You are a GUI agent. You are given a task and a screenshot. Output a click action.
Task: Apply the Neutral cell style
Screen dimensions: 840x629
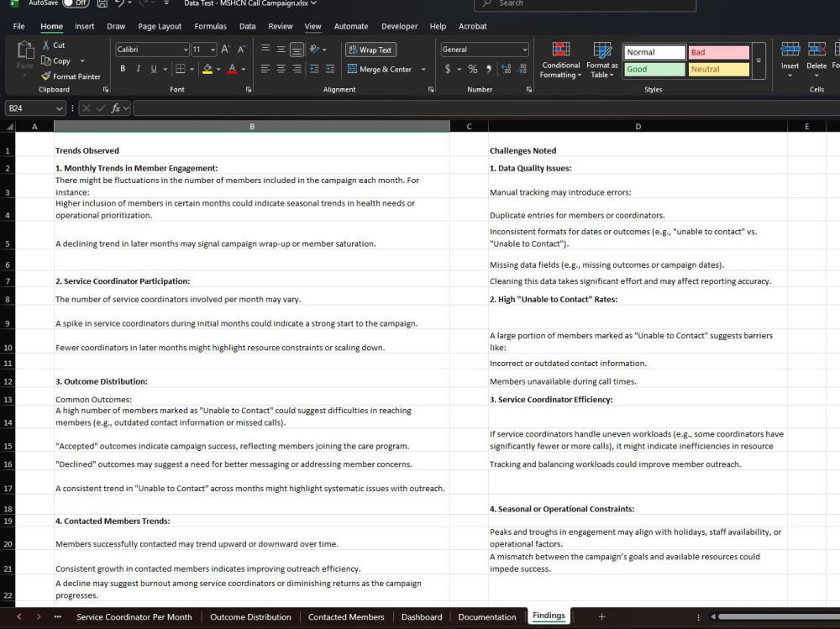point(718,69)
